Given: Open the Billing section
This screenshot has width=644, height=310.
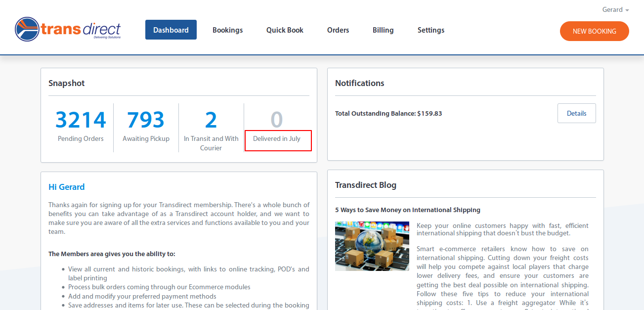Looking at the screenshot, I should click(383, 30).
